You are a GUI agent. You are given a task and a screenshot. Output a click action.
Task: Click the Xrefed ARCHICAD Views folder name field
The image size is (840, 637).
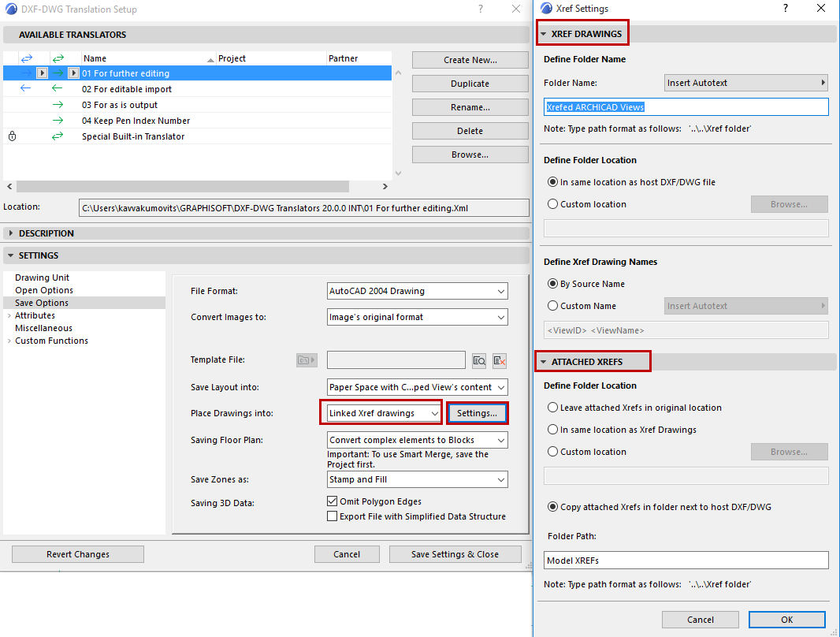tap(686, 106)
